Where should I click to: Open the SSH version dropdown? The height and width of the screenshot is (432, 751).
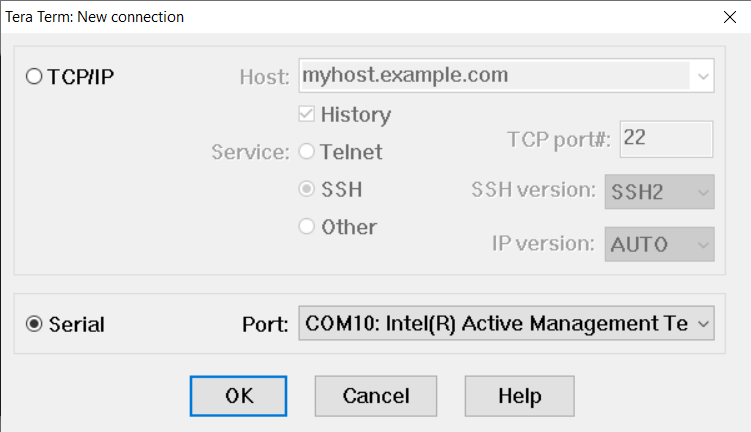click(x=660, y=190)
